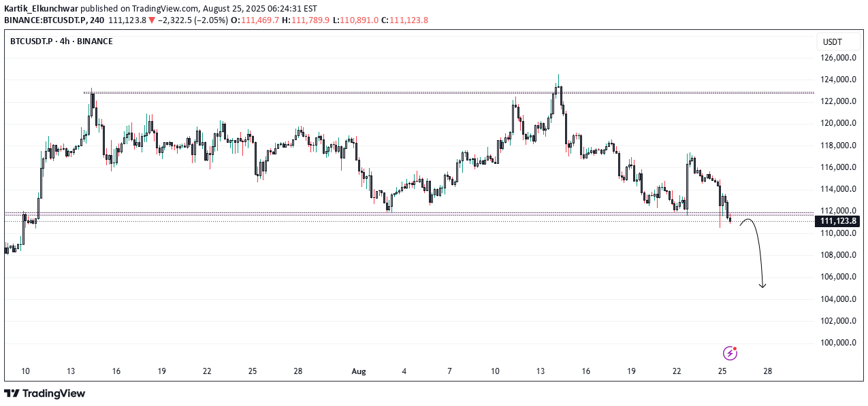The height and width of the screenshot is (406, 868).
Task: Click the 100,000.0 price axis label
Action: pyautogui.click(x=838, y=343)
